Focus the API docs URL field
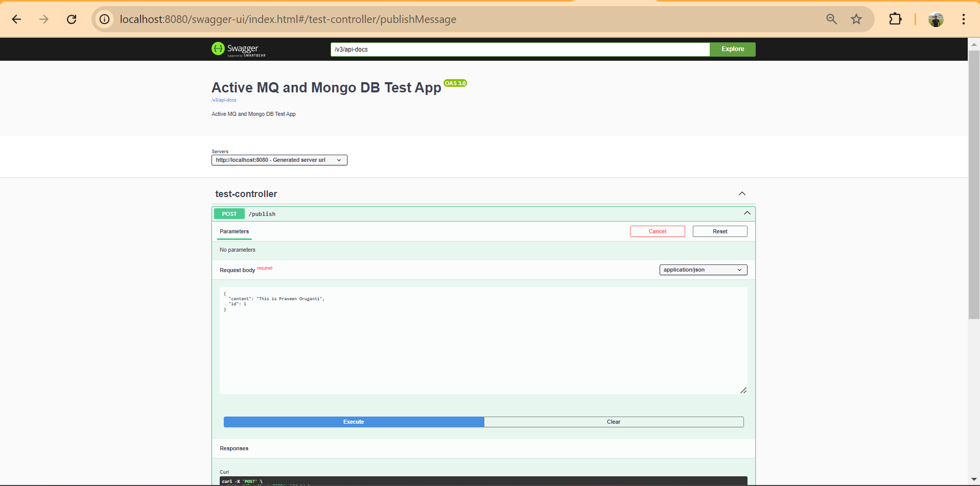This screenshot has height=486, width=980. [520, 50]
